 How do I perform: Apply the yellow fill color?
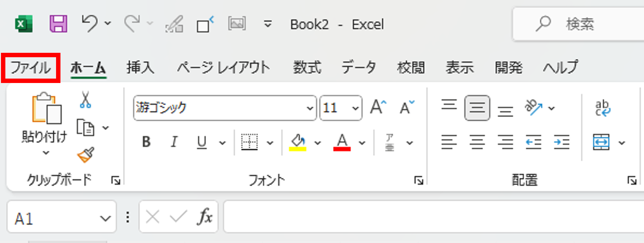point(298,142)
